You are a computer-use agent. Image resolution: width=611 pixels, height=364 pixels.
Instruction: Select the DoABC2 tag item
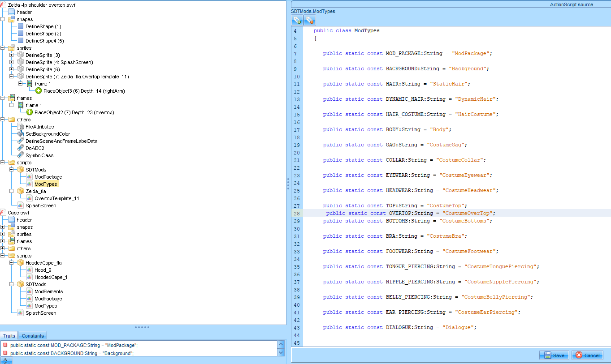coord(35,148)
